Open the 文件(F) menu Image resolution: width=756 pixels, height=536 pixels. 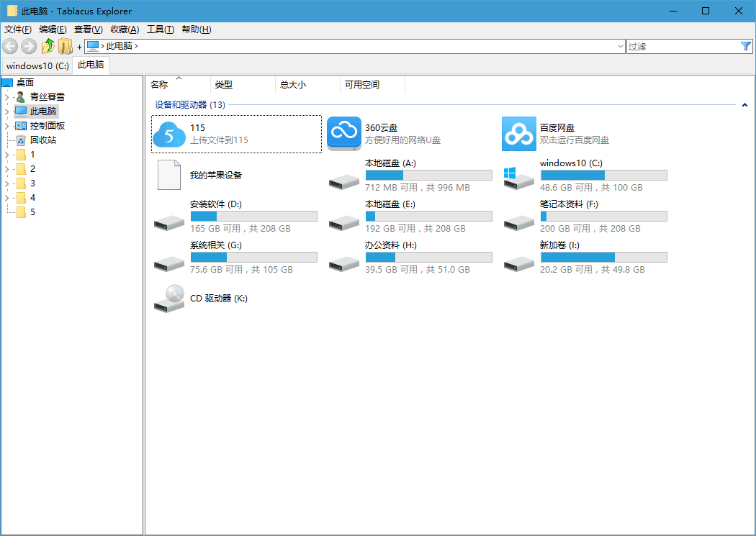pyautogui.click(x=18, y=29)
